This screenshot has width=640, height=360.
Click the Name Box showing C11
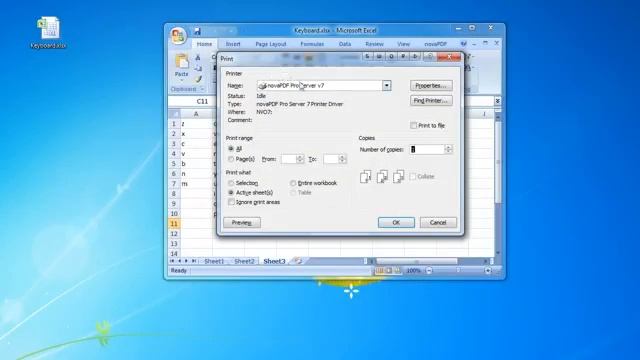[x=191, y=101]
